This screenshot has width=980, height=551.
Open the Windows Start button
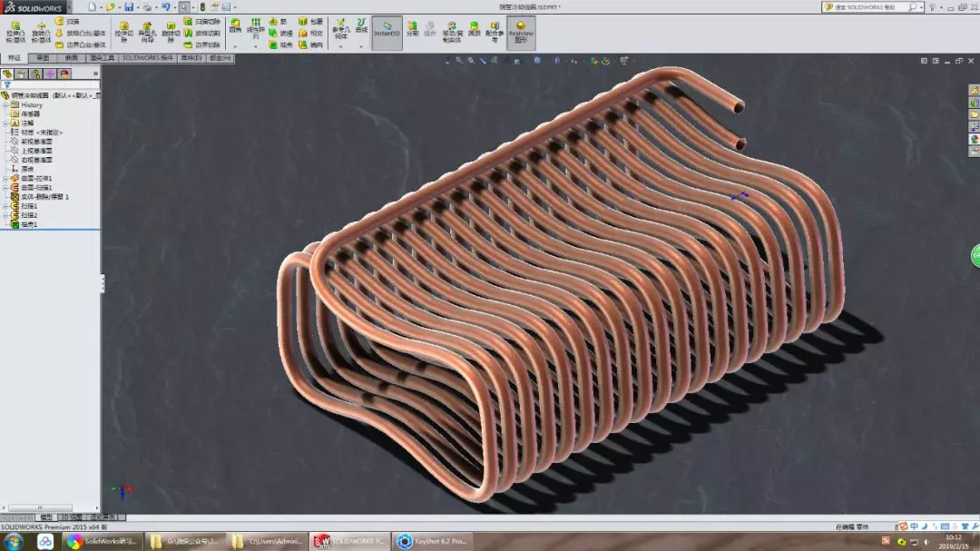pos(13,542)
